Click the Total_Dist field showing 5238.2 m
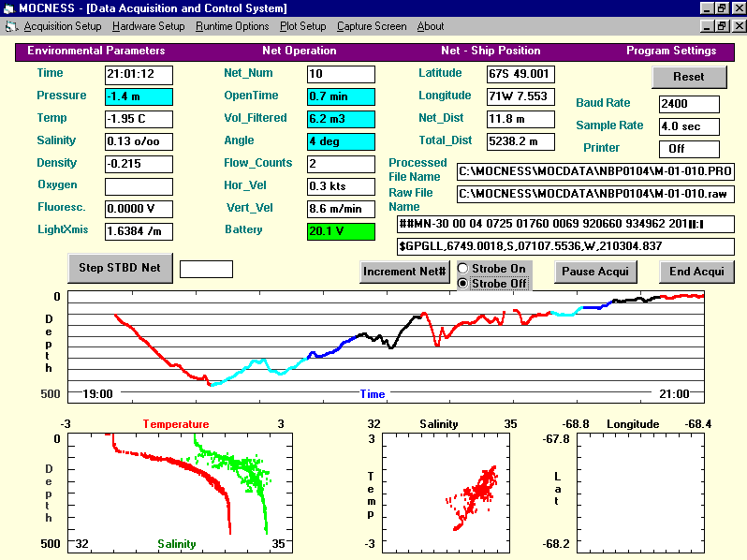This screenshot has width=747, height=560. (520, 141)
